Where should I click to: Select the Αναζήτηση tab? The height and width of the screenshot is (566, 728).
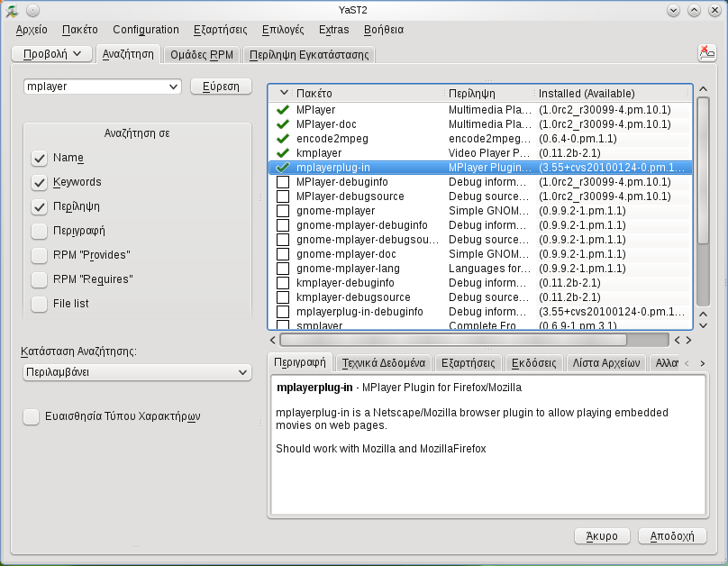128,54
